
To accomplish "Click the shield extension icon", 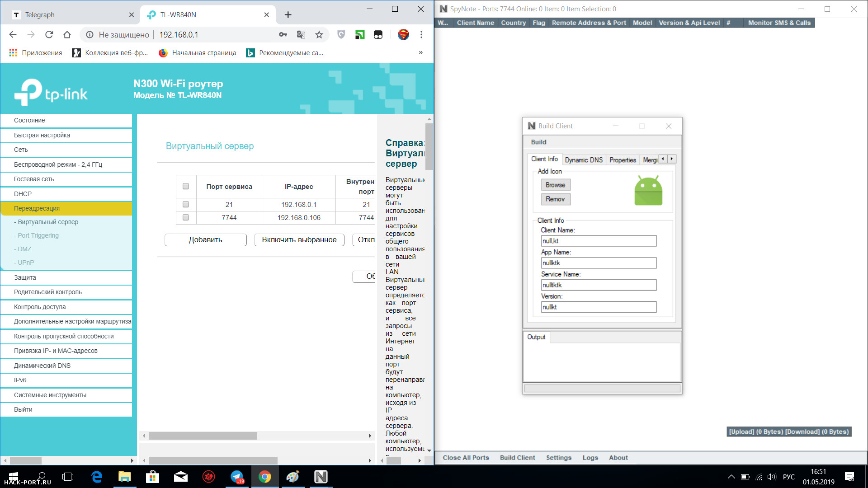I will 341,35.
